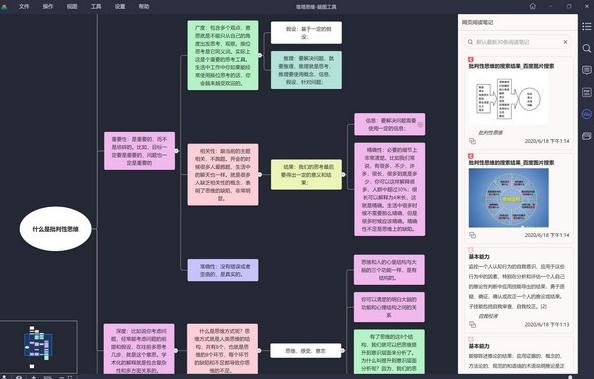Copy the blue circular diagram note
Viewport: 594px width, 379px height.
click(x=472, y=235)
